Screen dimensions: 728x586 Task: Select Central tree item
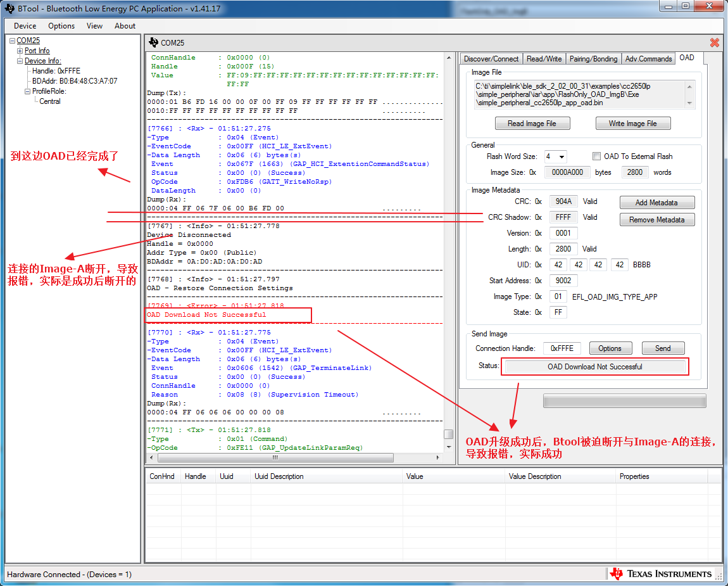pyautogui.click(x=49, y=101)
